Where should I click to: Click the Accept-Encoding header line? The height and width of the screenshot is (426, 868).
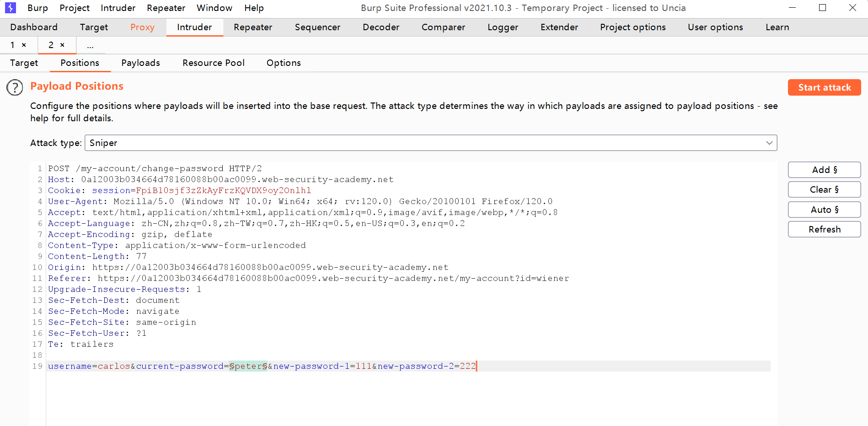(130, 234)
